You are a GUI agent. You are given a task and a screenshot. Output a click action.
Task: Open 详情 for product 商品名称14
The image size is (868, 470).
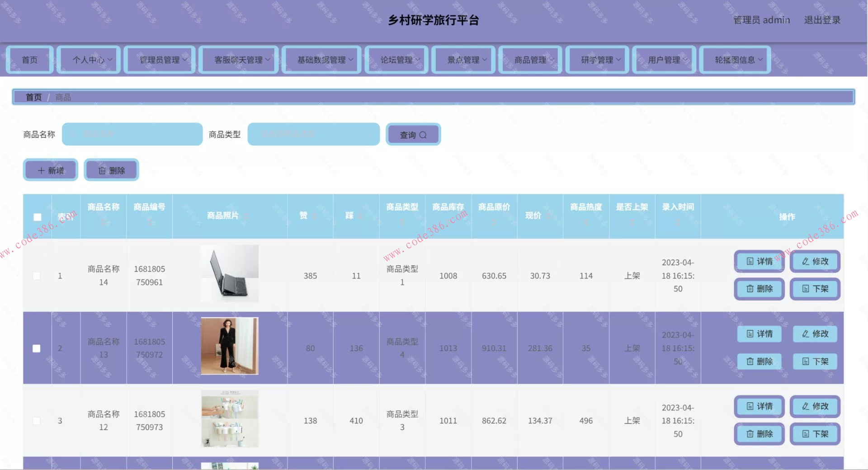point(759,261)
